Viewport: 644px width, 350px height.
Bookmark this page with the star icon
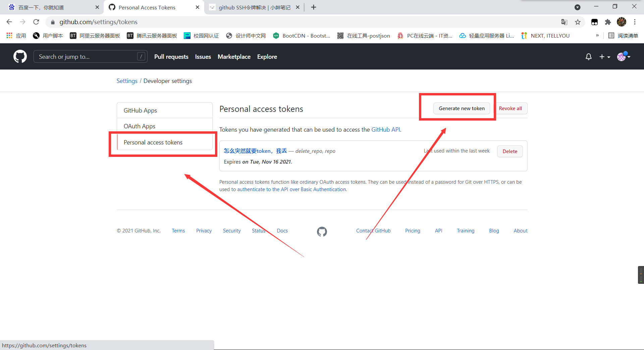pos(578,22)
